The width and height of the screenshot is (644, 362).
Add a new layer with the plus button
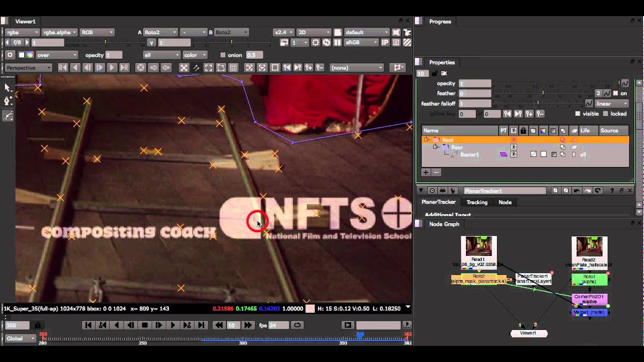point(426,172)
